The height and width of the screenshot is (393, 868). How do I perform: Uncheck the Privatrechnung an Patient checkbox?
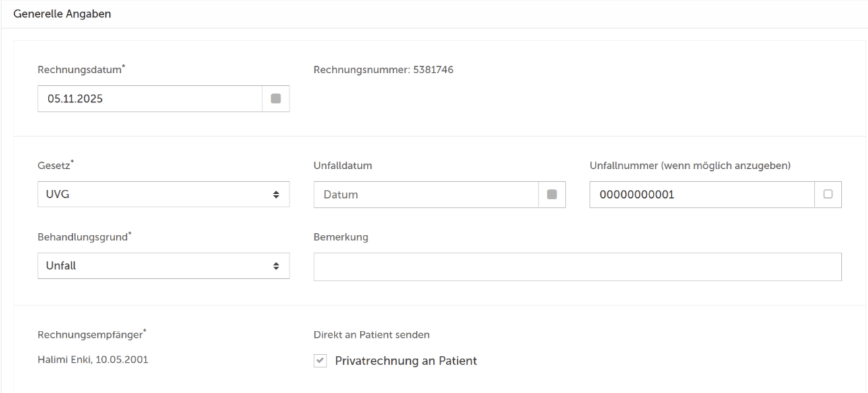[x=320, y=361]
